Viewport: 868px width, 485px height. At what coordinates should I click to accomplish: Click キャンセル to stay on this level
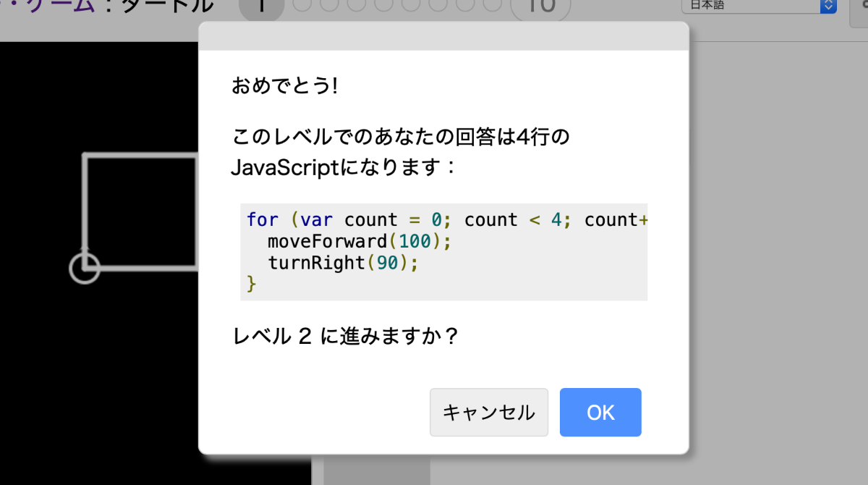coord(488,412)
